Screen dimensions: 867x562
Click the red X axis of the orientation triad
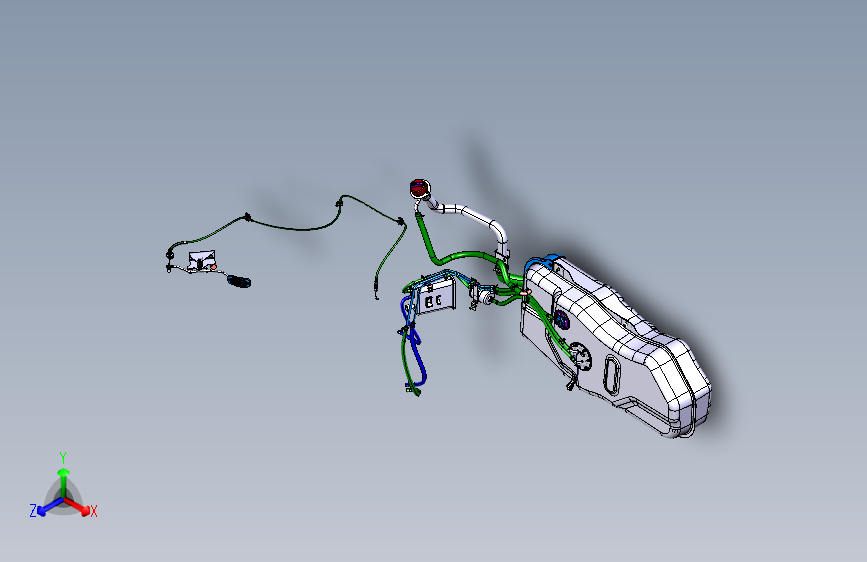click(x=77, y=506)
